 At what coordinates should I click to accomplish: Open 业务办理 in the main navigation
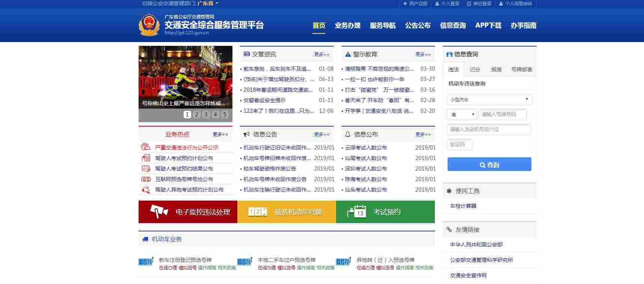347,26
